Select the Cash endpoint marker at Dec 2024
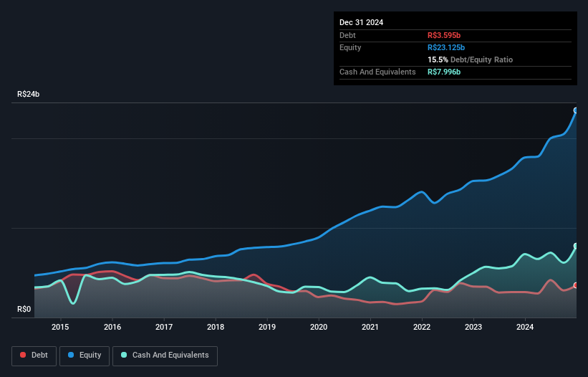 pos(576,246)
